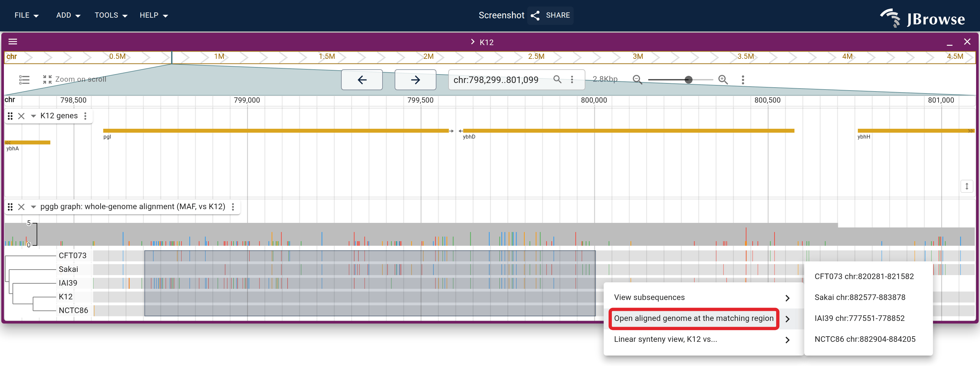Click the Sakai row label

(x=69, y=269)
